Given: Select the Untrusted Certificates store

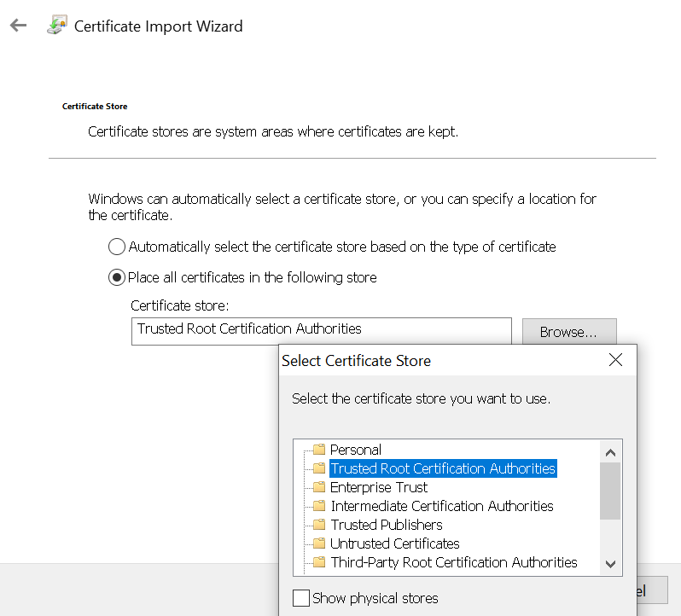Looking at the screenshot, I should (394, 543).
